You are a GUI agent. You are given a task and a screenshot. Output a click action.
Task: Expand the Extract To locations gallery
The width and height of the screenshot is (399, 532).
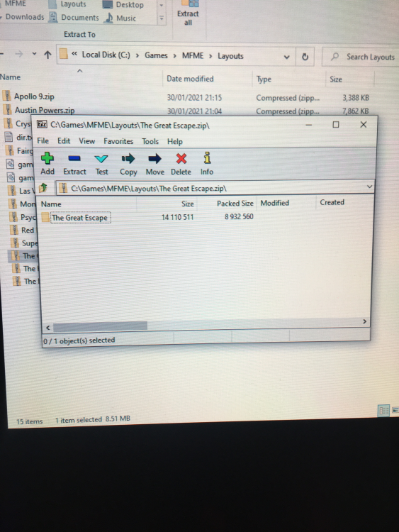(x=162, y=18)
